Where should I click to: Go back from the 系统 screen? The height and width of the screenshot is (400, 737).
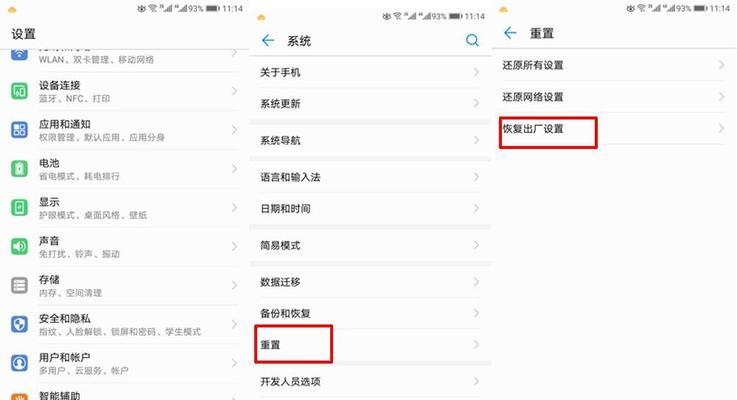coord(268,41)
